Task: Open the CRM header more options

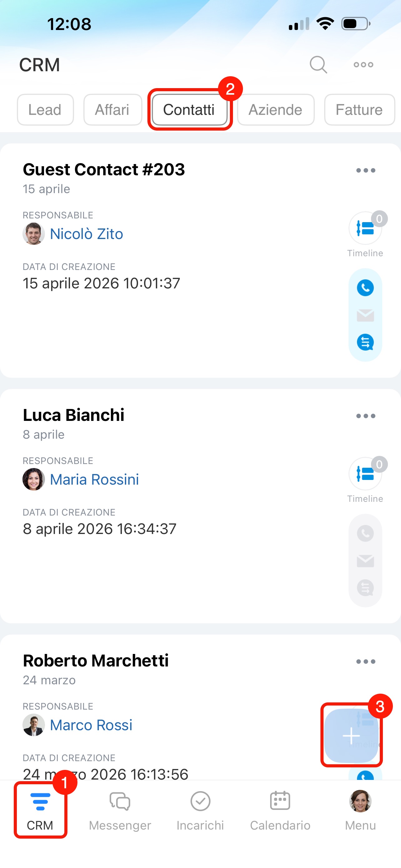Action: coord(363,64)
